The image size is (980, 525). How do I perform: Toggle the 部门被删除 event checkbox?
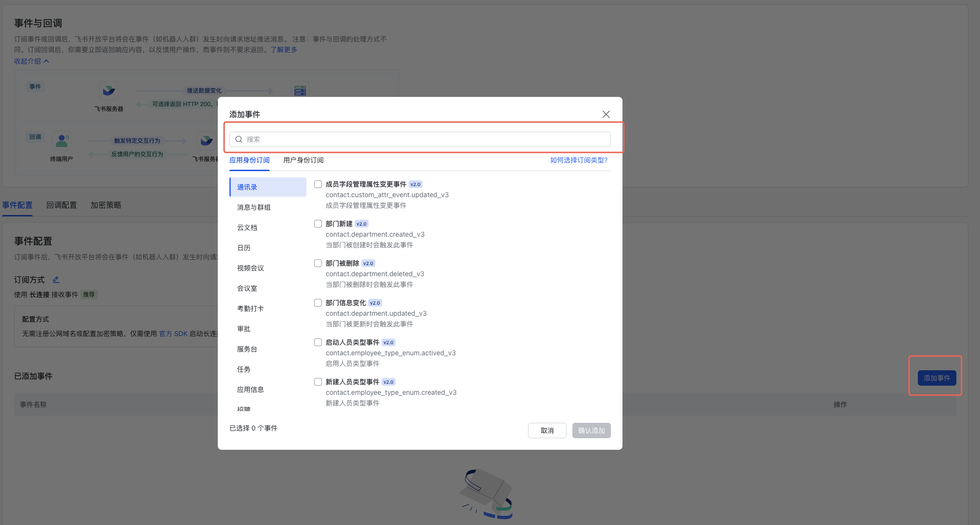point(318,263)
